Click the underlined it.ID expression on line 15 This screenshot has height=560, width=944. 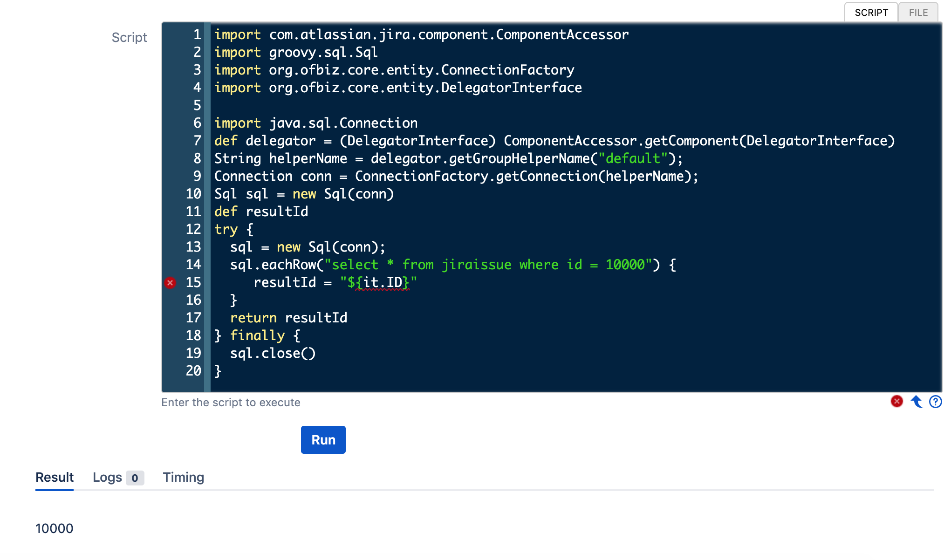382,282
